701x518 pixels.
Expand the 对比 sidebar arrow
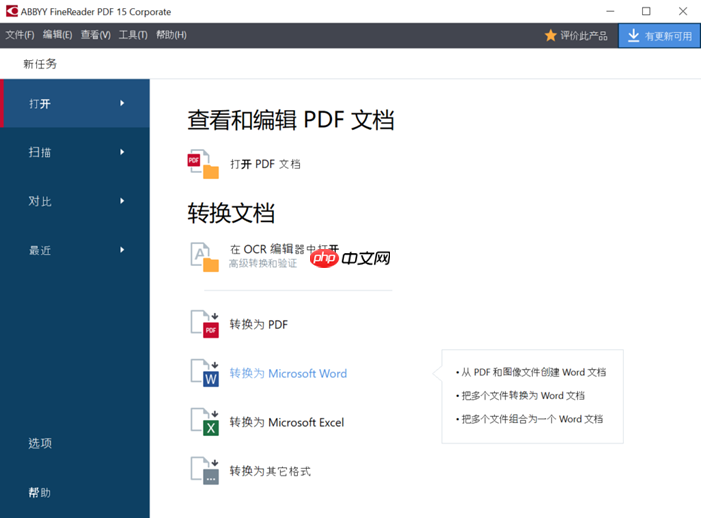[122, 201]
